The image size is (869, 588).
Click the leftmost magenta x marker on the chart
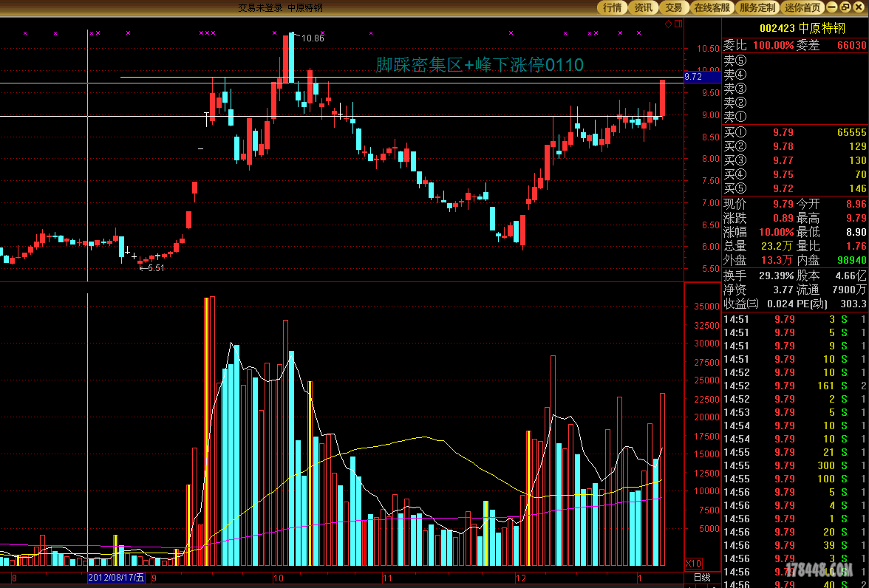pos(25,33)
